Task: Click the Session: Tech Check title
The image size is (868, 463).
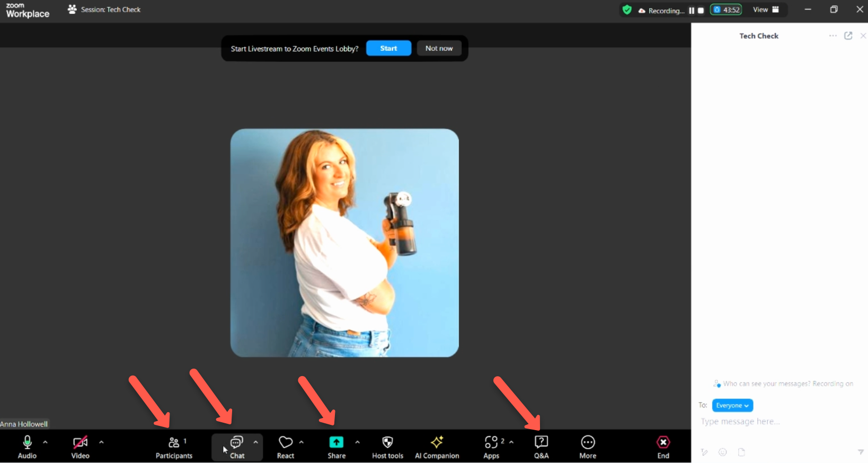Action: [x=110, y=10]
